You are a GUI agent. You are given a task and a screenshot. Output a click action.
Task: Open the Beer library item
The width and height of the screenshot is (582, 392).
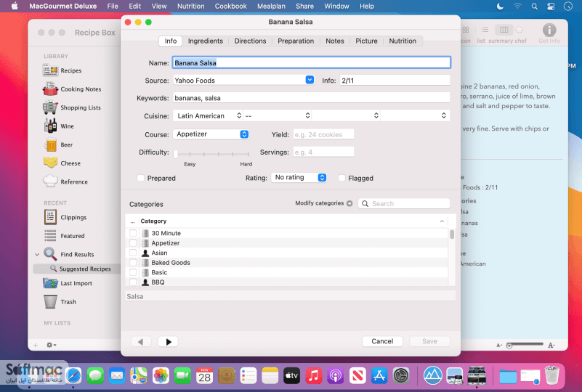tap(58, 144)
